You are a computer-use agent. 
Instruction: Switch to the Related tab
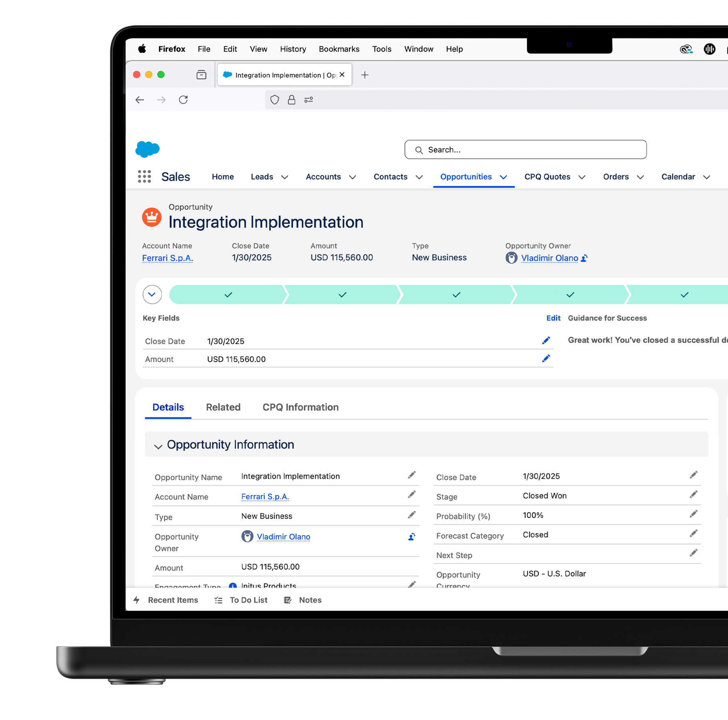[x=223, y=407]
